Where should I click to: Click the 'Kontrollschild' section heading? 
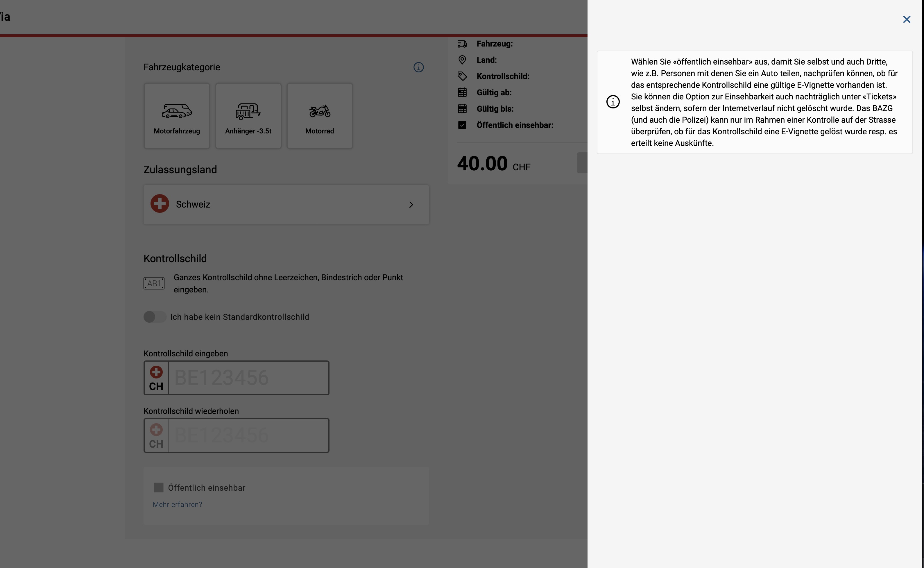(175, 258)
